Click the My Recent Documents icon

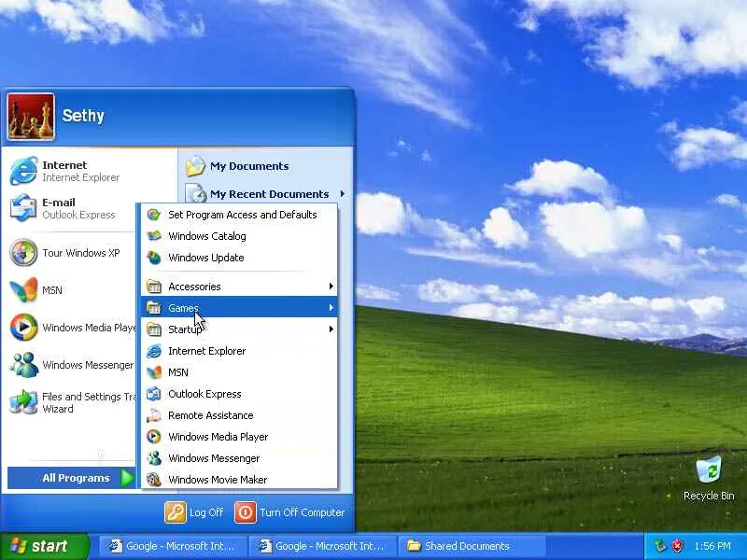point(195,194)
